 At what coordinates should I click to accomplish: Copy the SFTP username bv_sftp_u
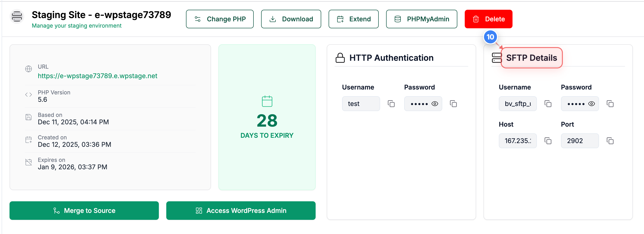coord(548,103)
